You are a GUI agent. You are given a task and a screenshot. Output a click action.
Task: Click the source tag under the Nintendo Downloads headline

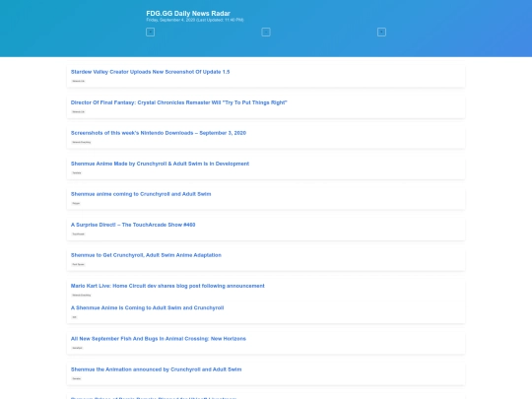click(82, 142)
